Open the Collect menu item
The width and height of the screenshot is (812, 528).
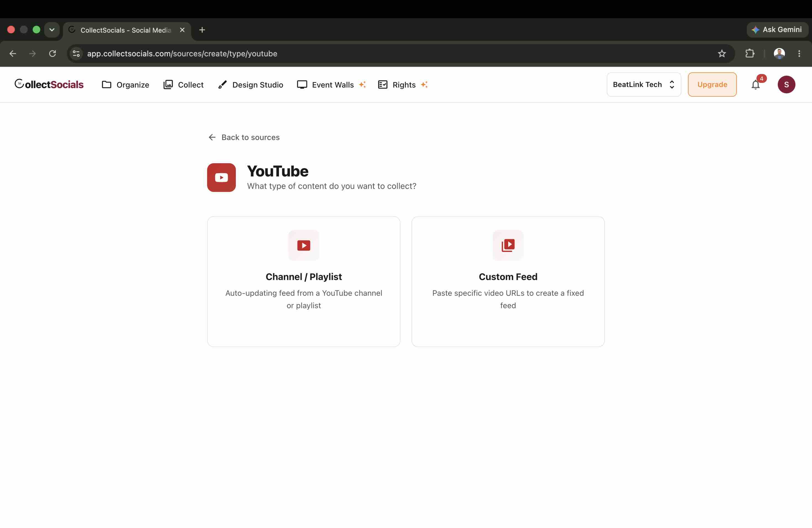pyautogui.click(x=183, y=85)
